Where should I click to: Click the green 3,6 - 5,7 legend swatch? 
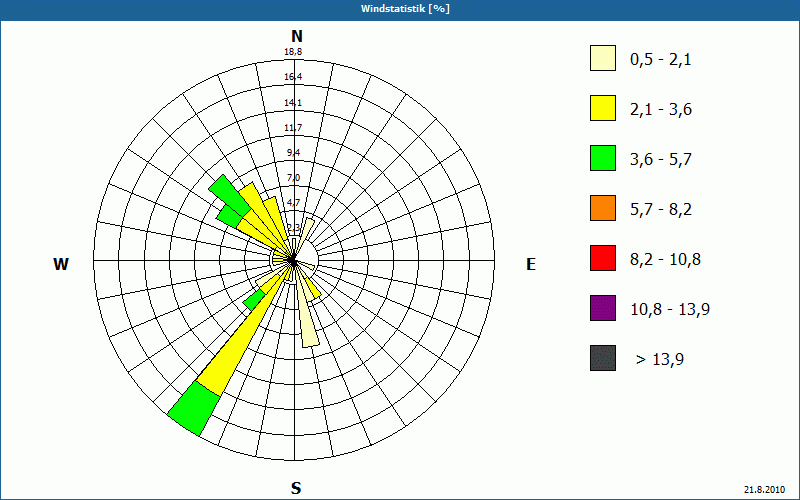pyautogui.click(x=603, y=158)
